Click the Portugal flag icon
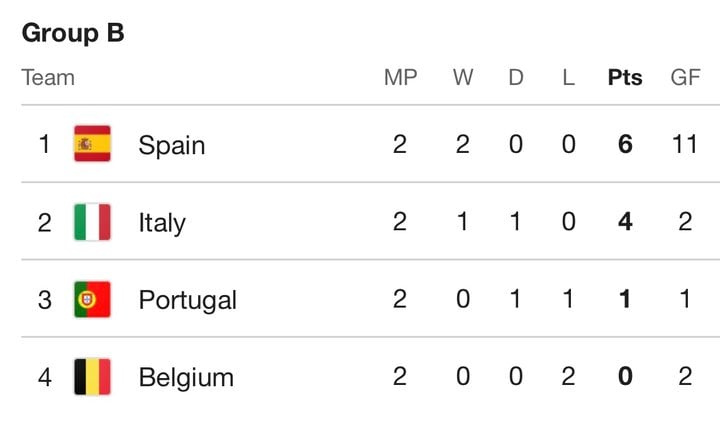This screenshot has width=720, height=431. (92, 299)
